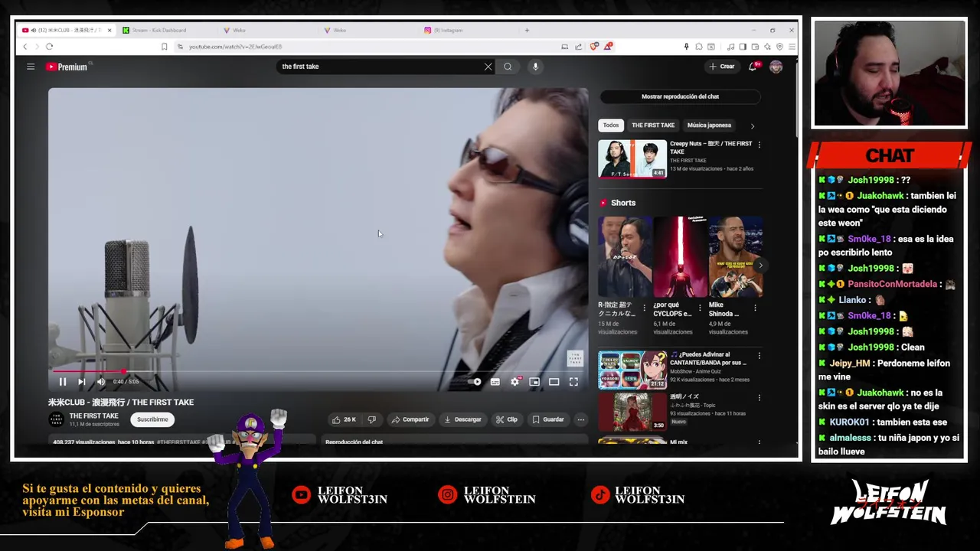The image size is (980, 551).
Task: Start voice search with the microphone icon
Action: 535,67
